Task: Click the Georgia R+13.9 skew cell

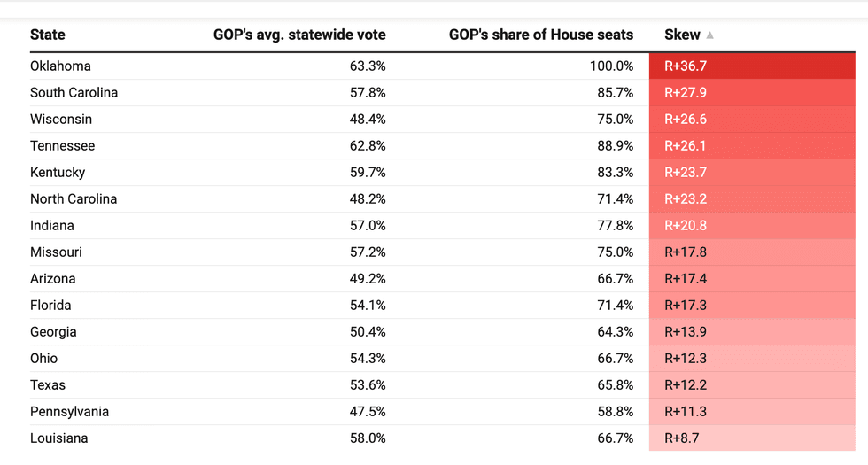Action: click(x=686, y=331)
